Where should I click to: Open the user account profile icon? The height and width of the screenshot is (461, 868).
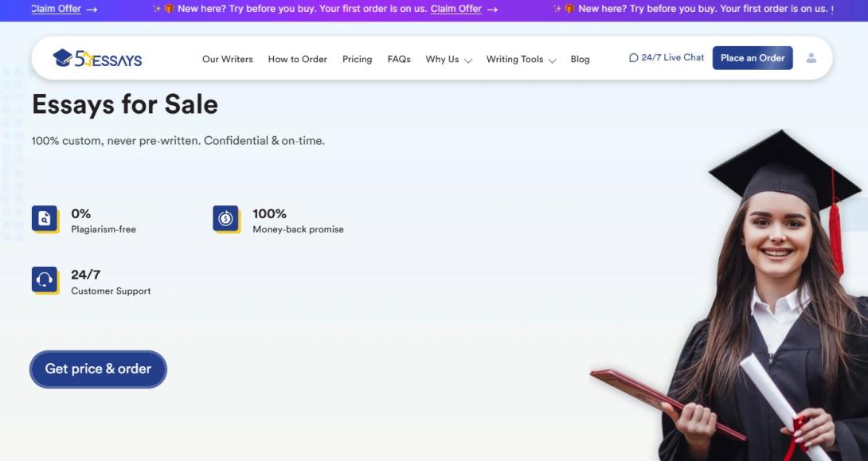click(811, 58)
